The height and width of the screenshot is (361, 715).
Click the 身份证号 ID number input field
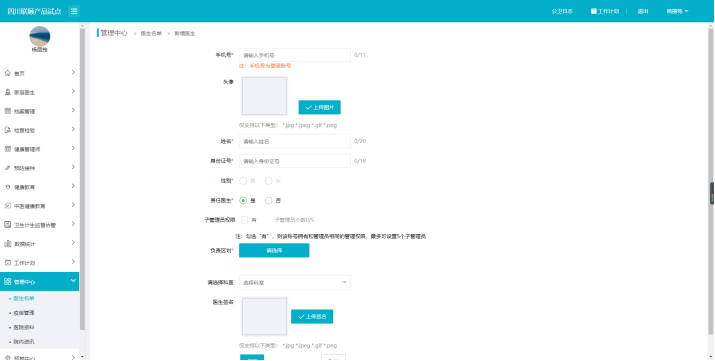[295, 161]
